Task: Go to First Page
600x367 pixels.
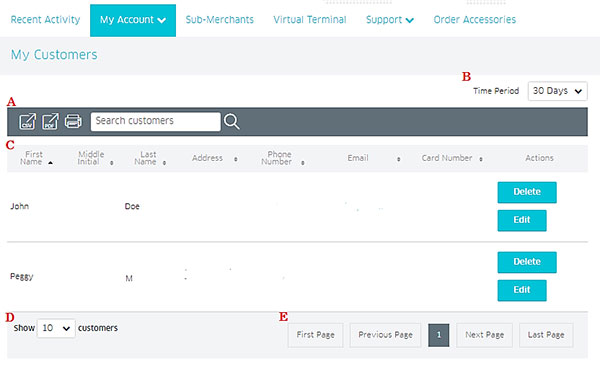Action: click(x=315, y=335)
